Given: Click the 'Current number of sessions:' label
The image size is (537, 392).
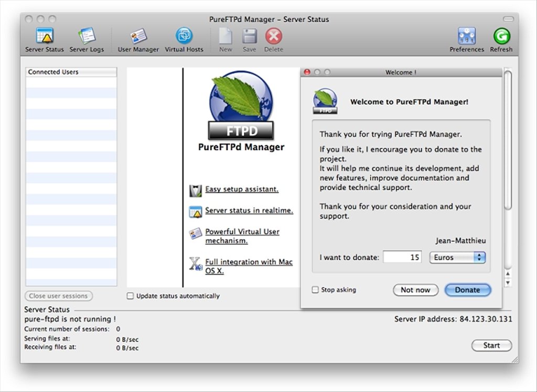Looking at the screenshot, I should click(x=67, y=329).
